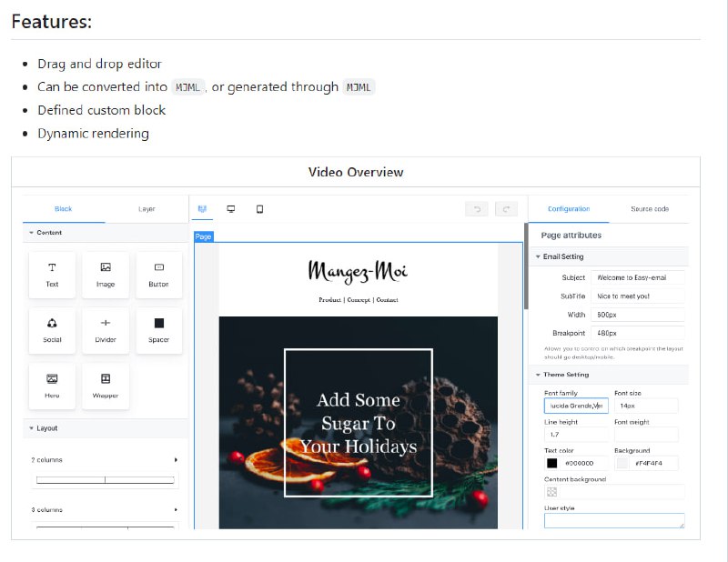Select the Hero block icon
This screenshot has width=728, height=562.
52,385
